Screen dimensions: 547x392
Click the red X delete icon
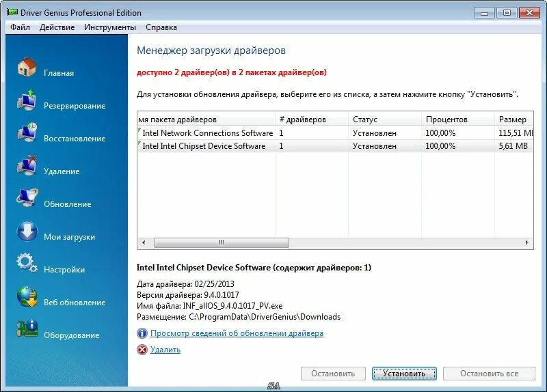(x=142, y=350)
